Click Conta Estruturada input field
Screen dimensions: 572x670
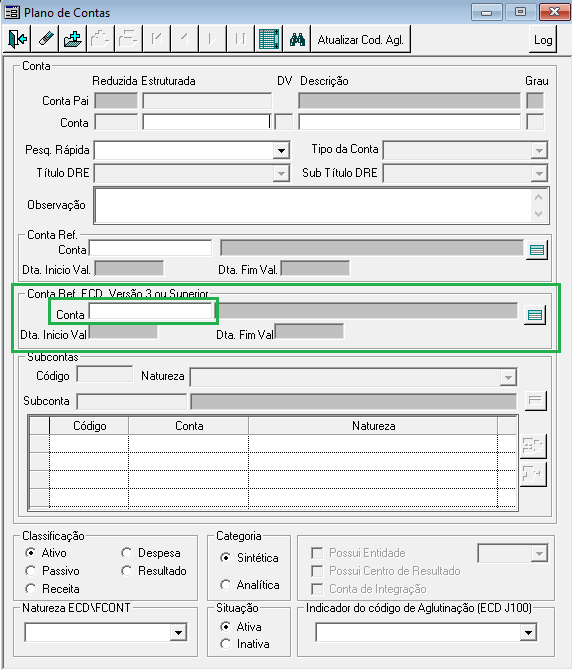[207, 122]
